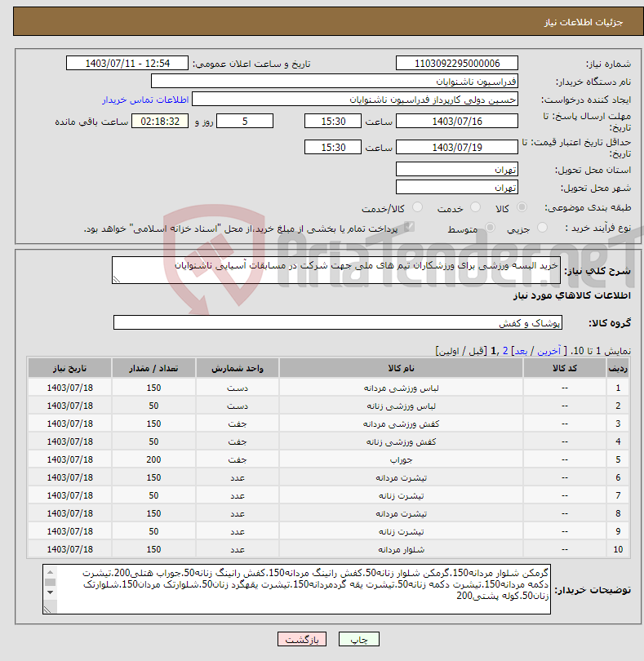Click the تیشرت زنانه name in row 7
Viewport: 644px width, 661px height.
[401, 495]
